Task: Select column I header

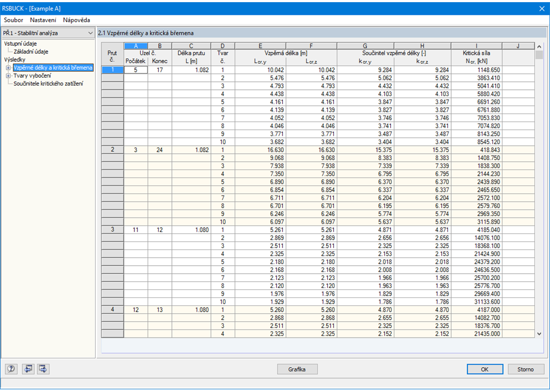Action: click(x=476, y=46)
